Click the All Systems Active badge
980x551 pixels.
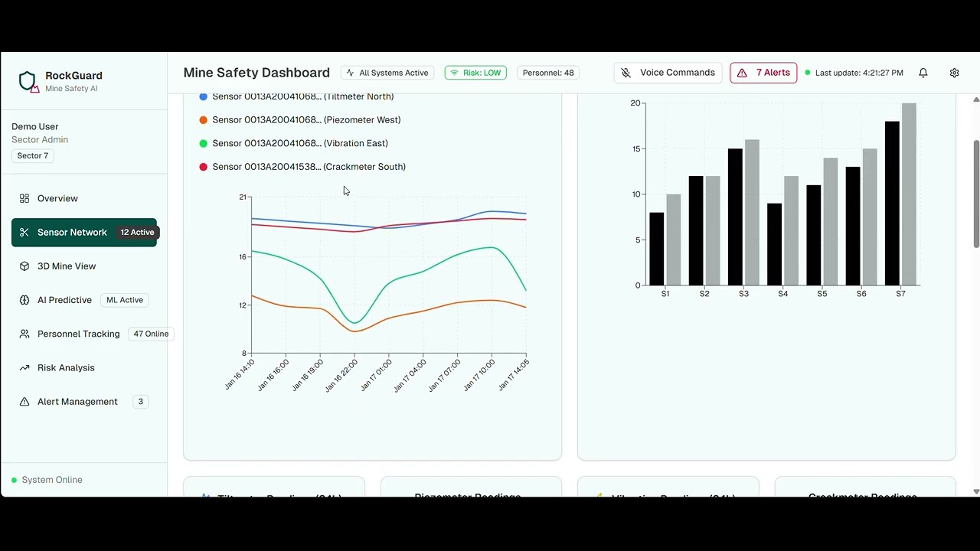pos(387,73)
